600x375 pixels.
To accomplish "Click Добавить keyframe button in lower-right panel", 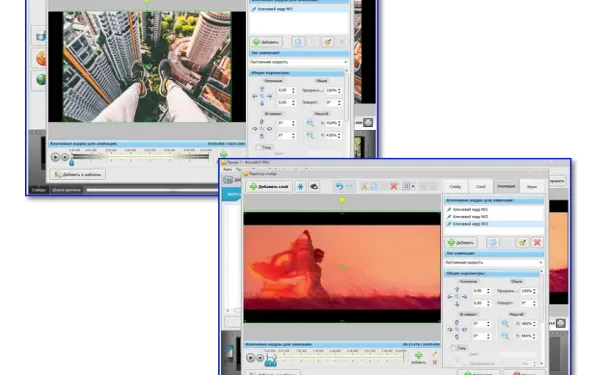I will [x=461, y=243].
